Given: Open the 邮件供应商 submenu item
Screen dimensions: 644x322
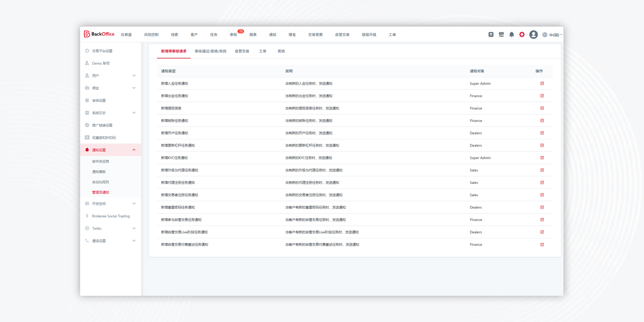Looking at the screenshot, I should tap(101, 161).
